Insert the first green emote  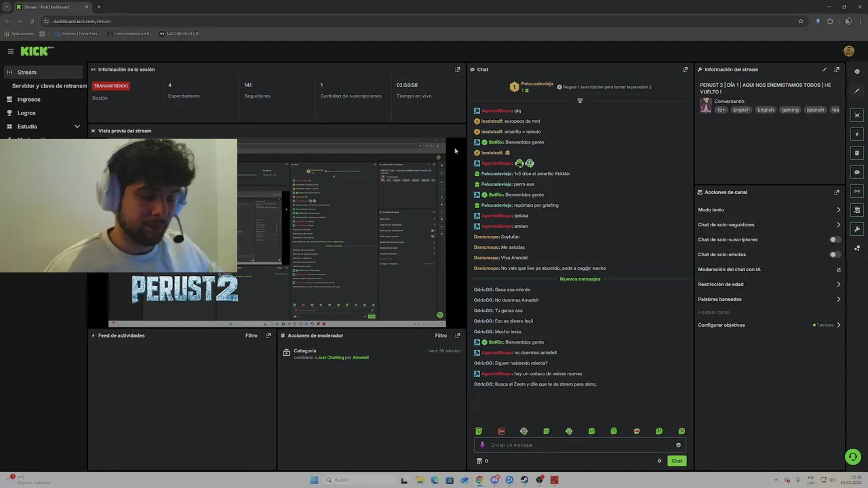pos(479,431)
